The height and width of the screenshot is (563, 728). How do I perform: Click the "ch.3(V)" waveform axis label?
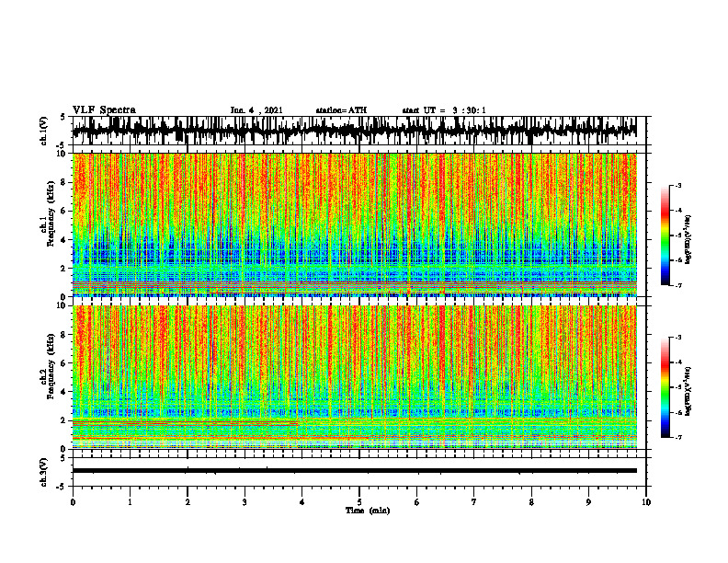pos(44,472)
